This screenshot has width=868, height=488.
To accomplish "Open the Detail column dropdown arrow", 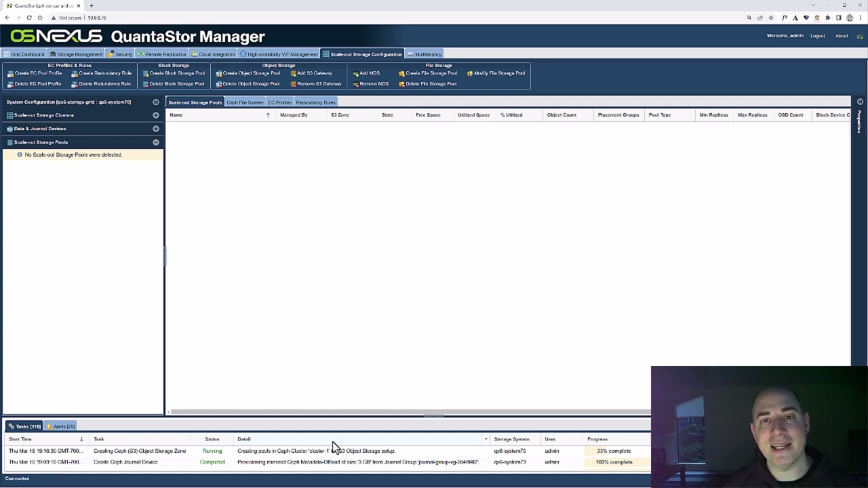I will pyautogui.click(x=486, y=439).
